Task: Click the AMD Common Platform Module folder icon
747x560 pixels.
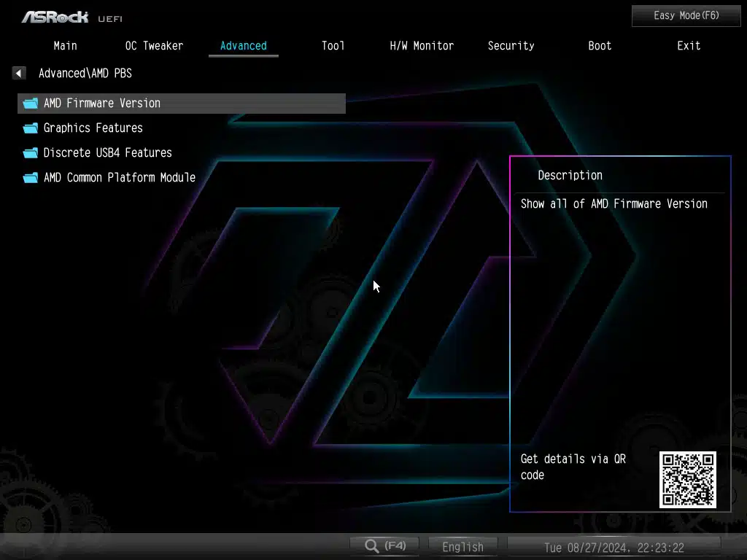Action: tap(30, 178)
